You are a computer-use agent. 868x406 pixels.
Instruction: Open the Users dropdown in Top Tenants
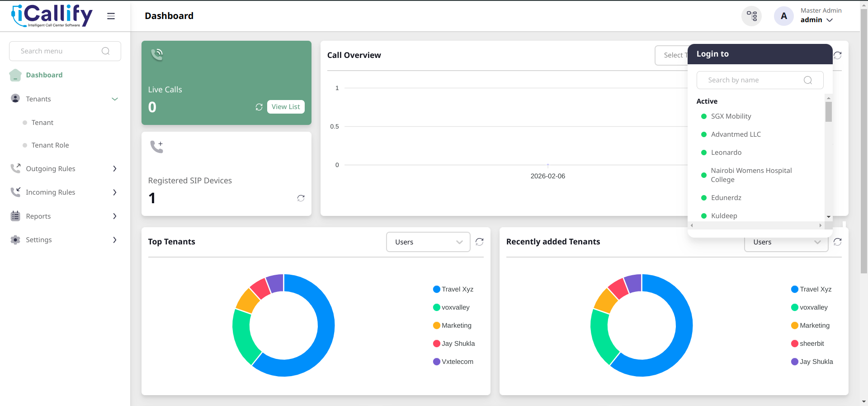pos(428,242)
